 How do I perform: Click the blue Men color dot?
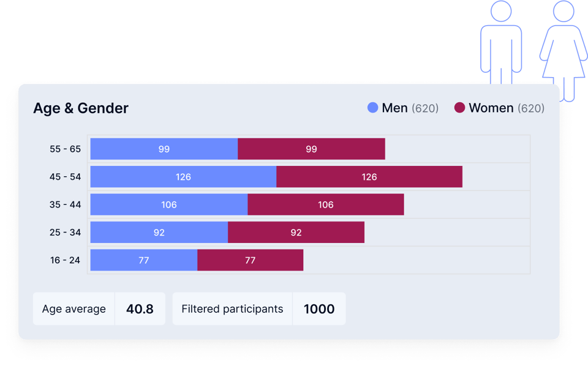(x=372, y=108)
